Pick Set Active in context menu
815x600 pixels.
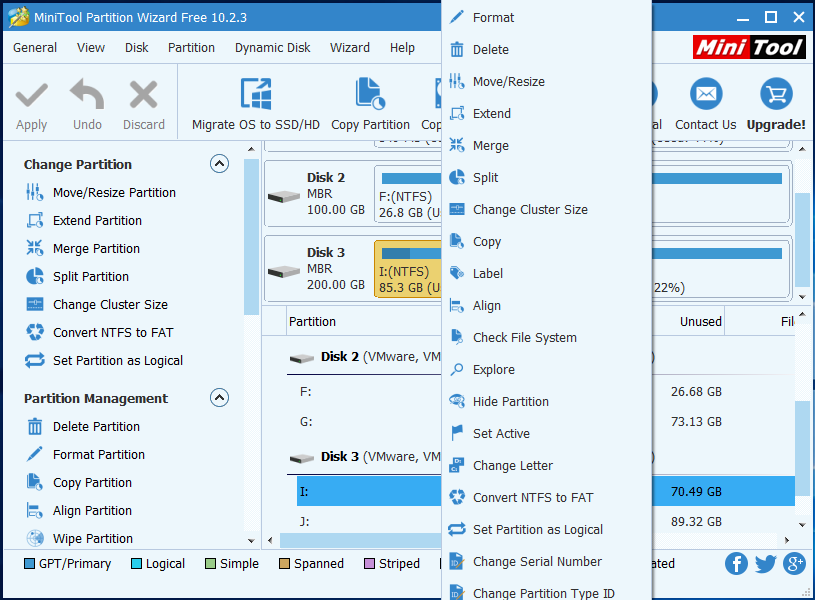[x=547, y=434]
